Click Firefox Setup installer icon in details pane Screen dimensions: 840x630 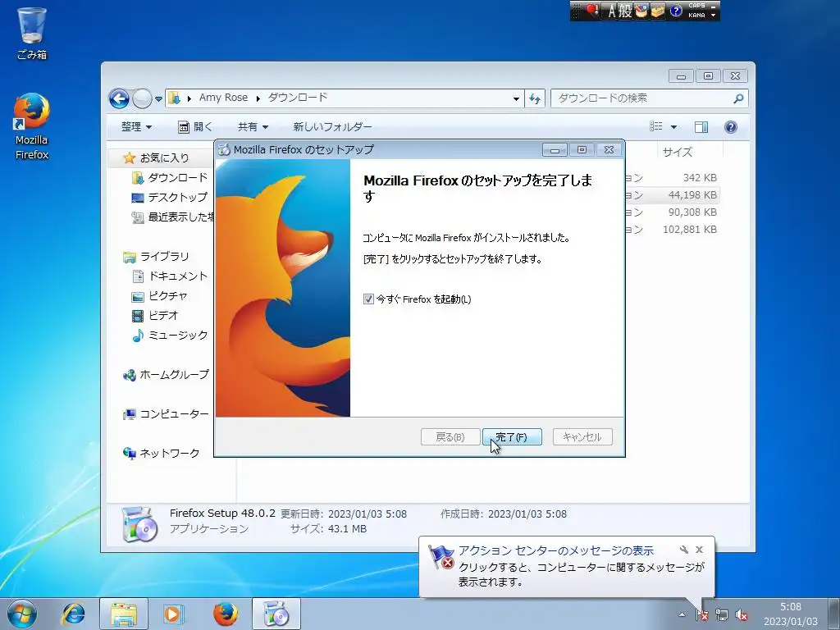pyautogui.click(x=139, y=524)
